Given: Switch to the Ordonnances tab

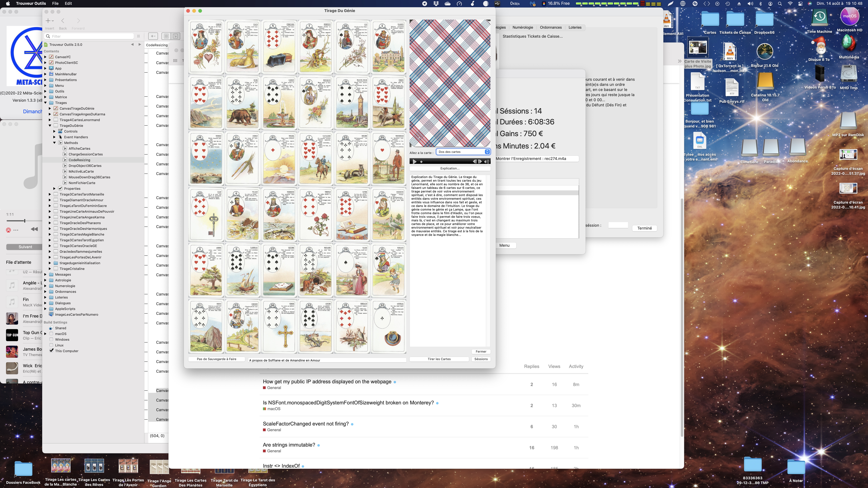Looking at the screenshot, I should coord(551,27).
